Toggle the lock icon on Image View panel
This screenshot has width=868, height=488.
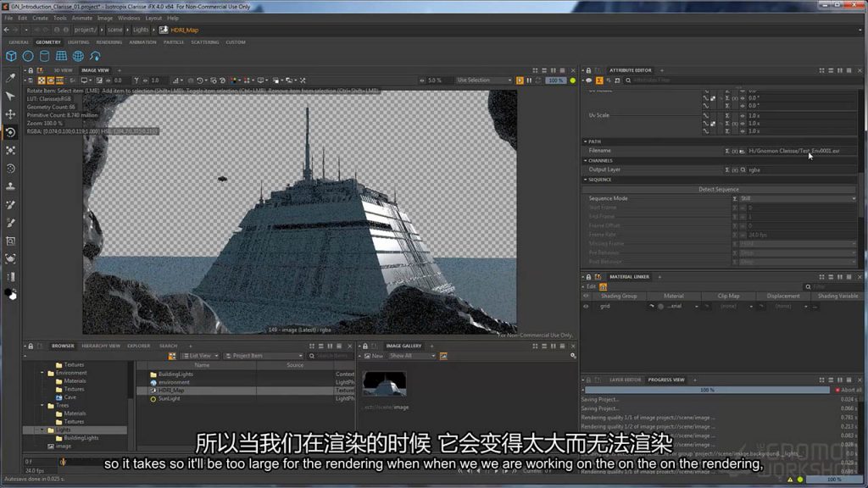[x=31, y=70]
